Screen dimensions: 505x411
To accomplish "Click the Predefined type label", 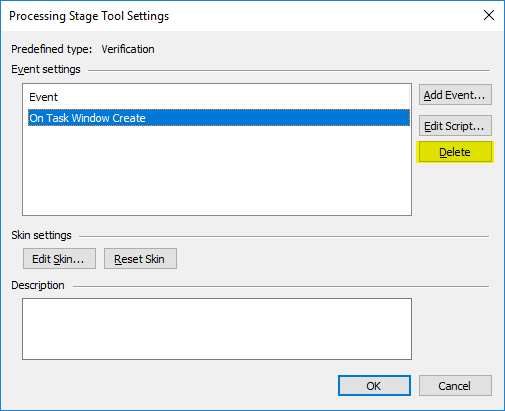I will click(x=52, y=49).
